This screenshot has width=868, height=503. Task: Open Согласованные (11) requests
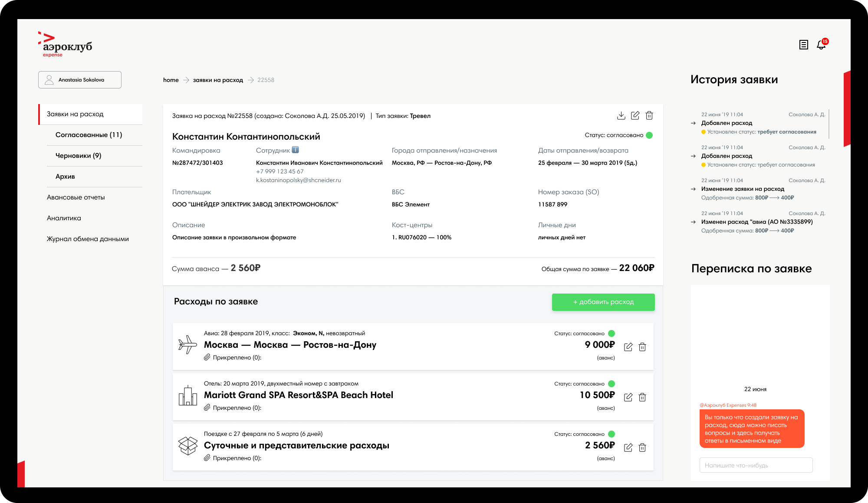tap(89, 135)
